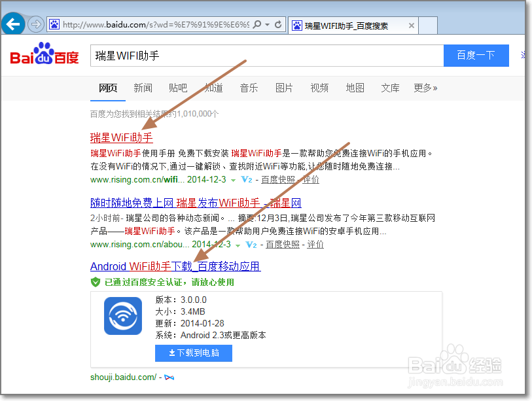532x401 pixels.
Task: Open the 瑞星WiFi助手 result title
Action: pos(122,138)
